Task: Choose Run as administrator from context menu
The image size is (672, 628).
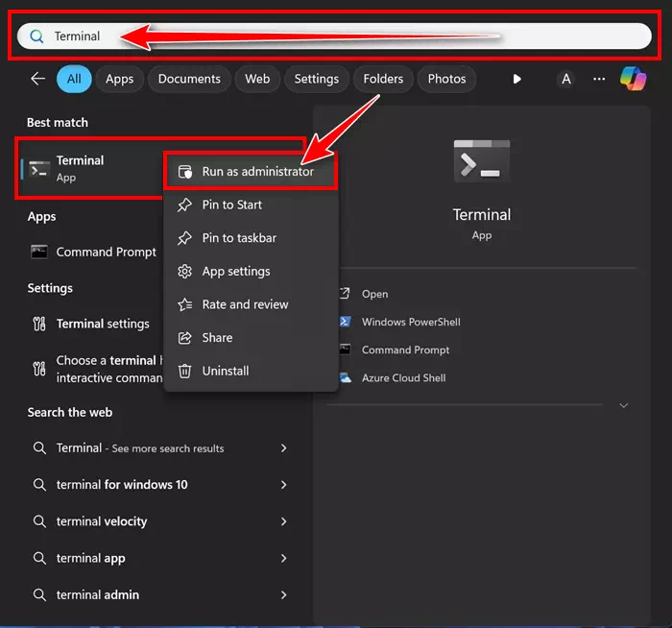Action: pyautogui.click(x=251, y=172)
